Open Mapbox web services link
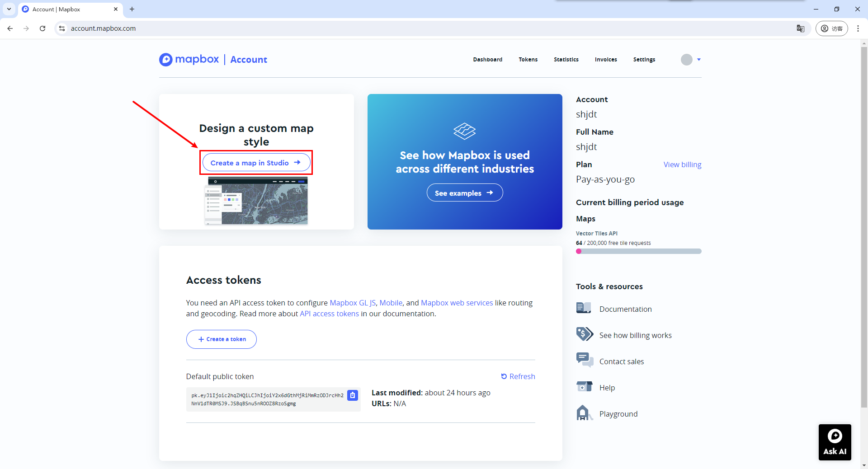The width and height of the screenshot is (868, 469). click(x=457, y=303)
